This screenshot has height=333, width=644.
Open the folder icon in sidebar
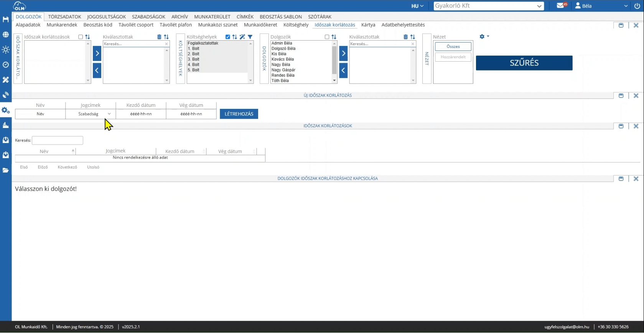(x=6, y=170)
